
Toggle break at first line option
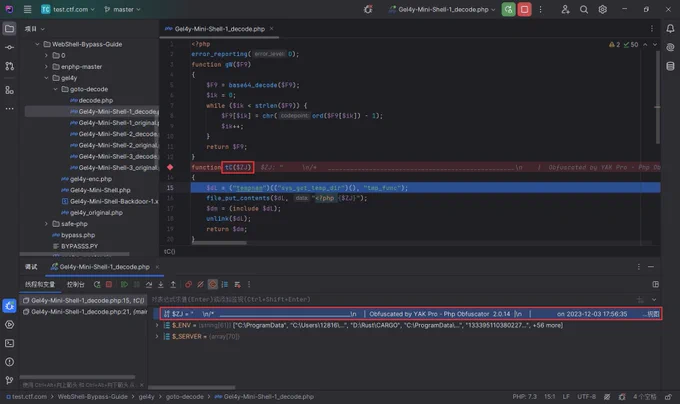[x=212, y=284]
